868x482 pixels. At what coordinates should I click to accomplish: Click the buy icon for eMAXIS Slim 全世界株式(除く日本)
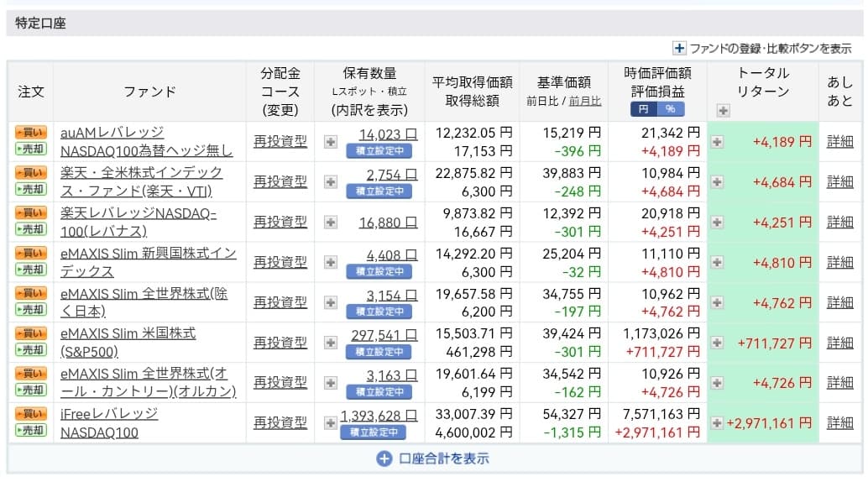point(31,292)
